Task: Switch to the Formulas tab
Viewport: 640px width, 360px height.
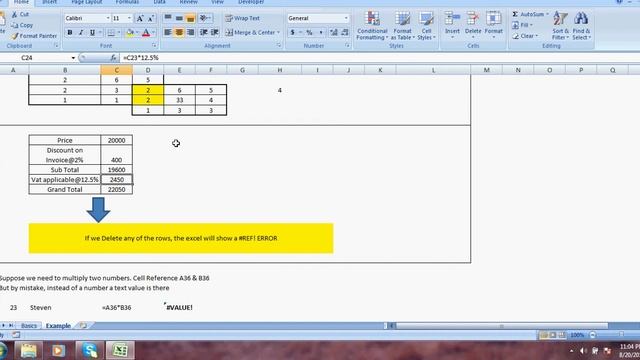Action: 127,2
